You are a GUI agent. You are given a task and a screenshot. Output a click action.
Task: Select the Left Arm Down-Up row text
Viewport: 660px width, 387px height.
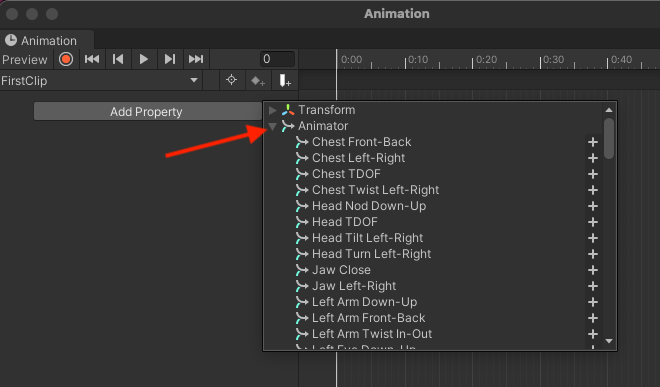(x=365, y=302)
